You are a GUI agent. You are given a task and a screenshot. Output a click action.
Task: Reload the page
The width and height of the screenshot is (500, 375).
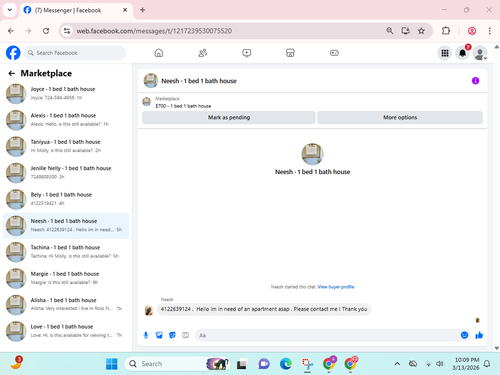[x=46, y=31]
